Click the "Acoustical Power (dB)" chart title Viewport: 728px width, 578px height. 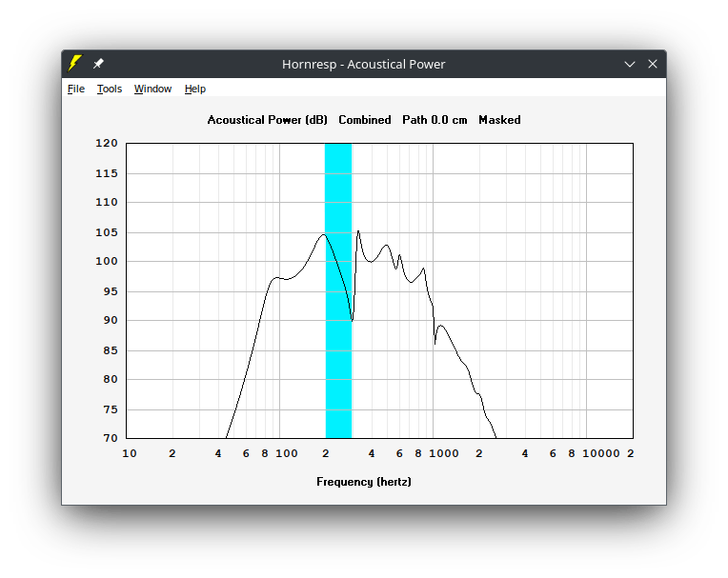(x=268, y=120)
